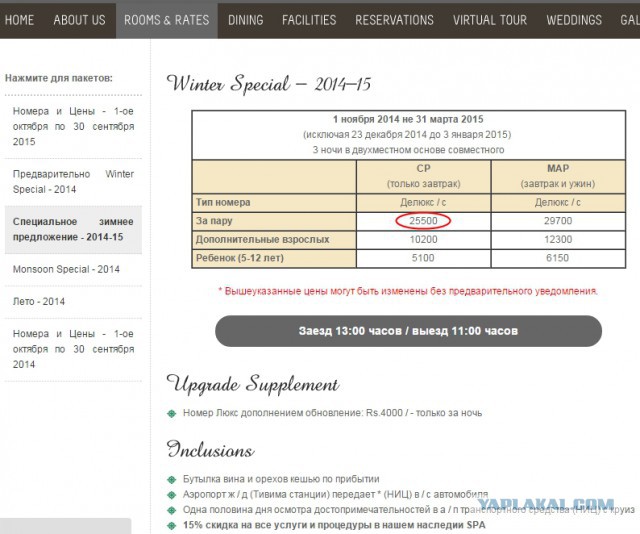Click the green bullet beside 'Одна половина дня'
Screen dimensions: 640x534
pos(172,510)
